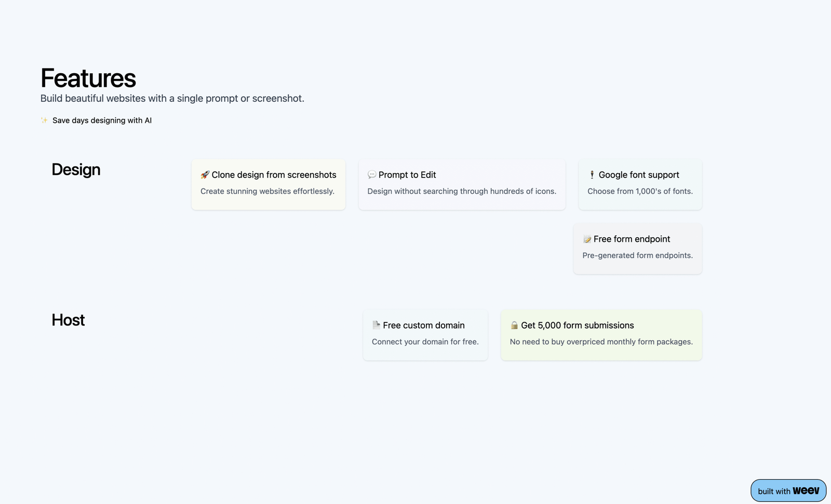Click the lock icon beside Get 5,000 form submissions
The height and width of the screenshot is (504, 831).
[514, 325]
